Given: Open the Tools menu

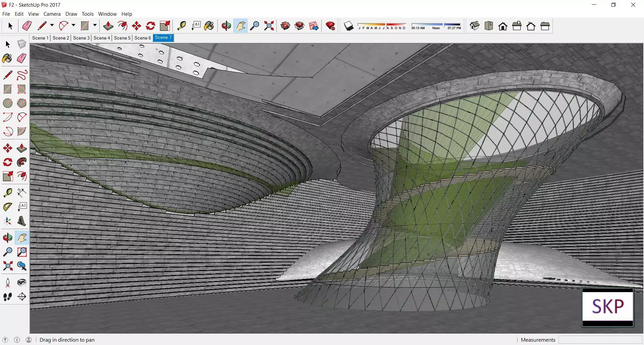Looking at the screenshot, I should 88,14.
